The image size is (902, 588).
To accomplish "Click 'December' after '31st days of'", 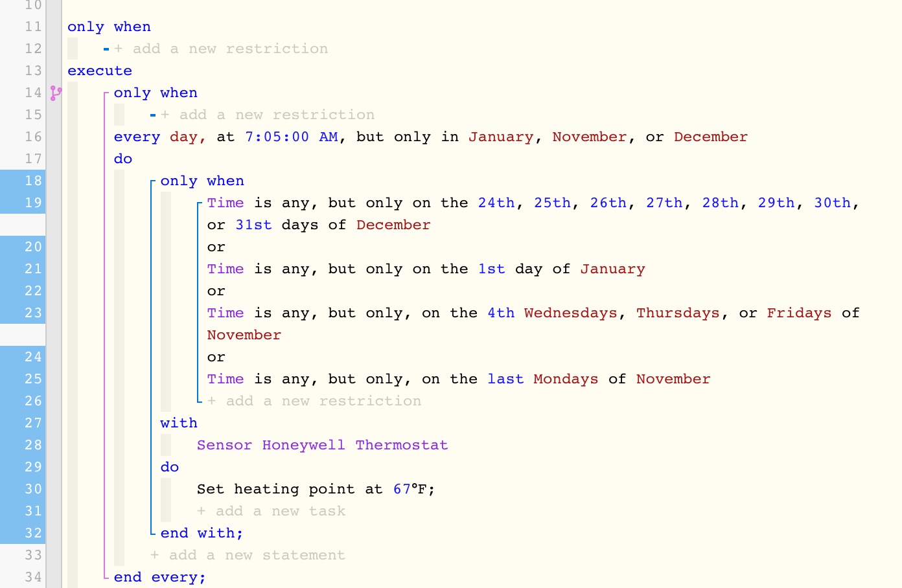I will coord(393,225).
